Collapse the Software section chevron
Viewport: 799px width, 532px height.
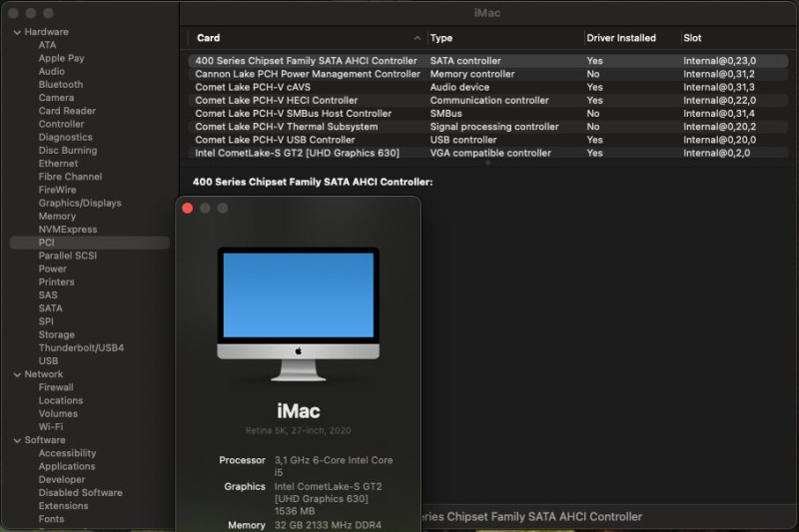(x=17, y=440)
